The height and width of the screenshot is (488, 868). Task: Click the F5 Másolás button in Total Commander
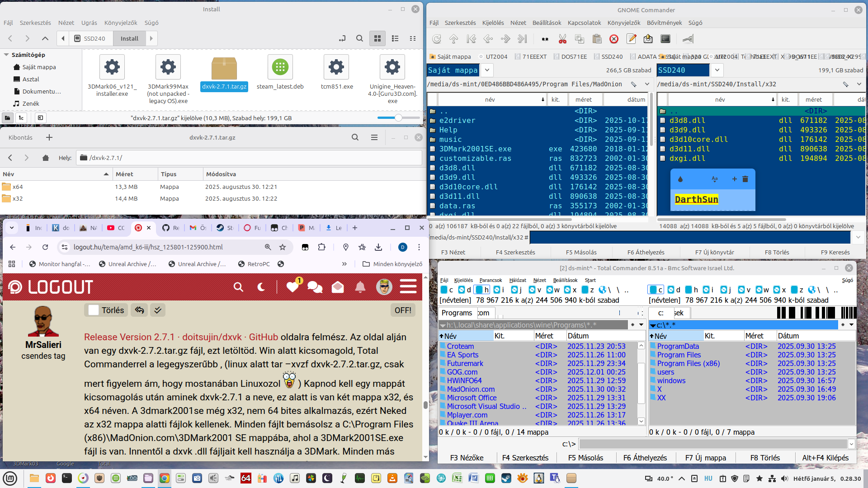tap(585, 458)
